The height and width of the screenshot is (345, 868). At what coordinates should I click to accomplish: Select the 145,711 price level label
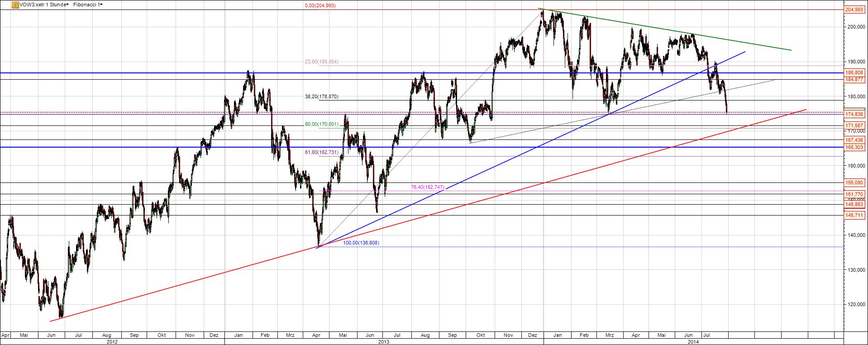pos(855,216)
